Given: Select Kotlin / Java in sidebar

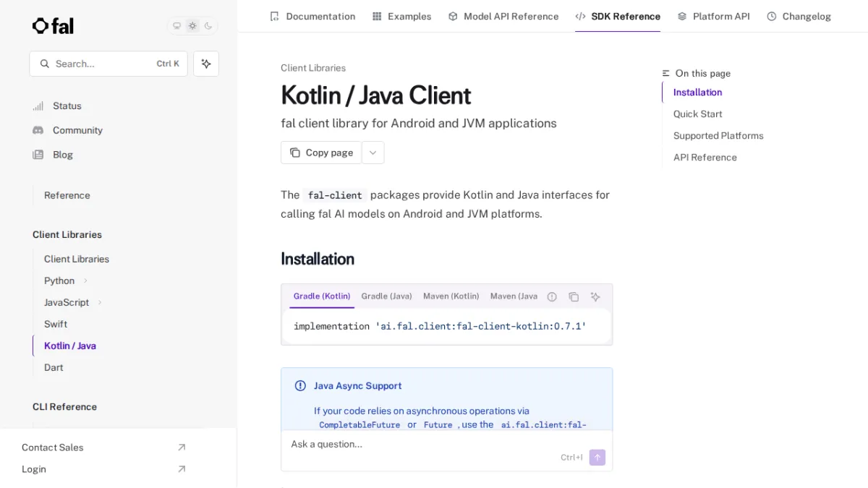Looking at the screenshot, I should pyautogui.click(x=70, y=346).
